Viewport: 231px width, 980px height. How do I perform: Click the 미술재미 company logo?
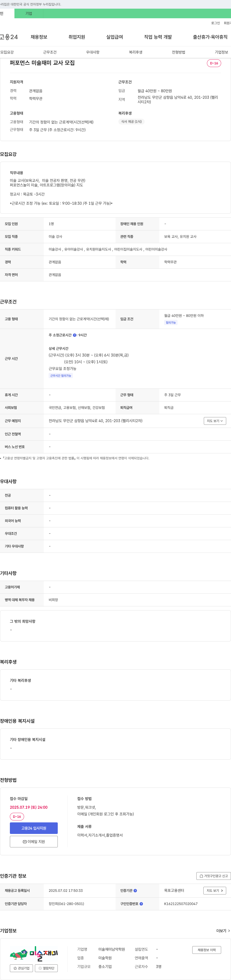point(33,954)
